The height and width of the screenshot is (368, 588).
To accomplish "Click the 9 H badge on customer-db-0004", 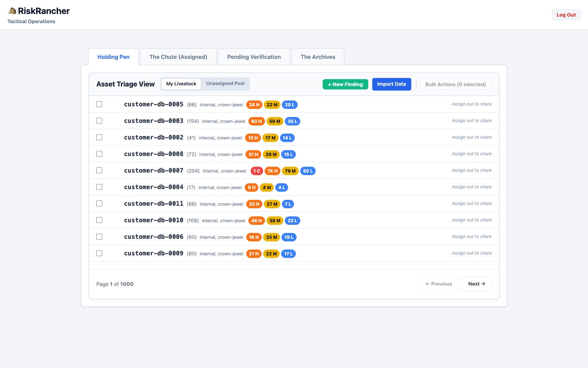I will pos(252,187).
